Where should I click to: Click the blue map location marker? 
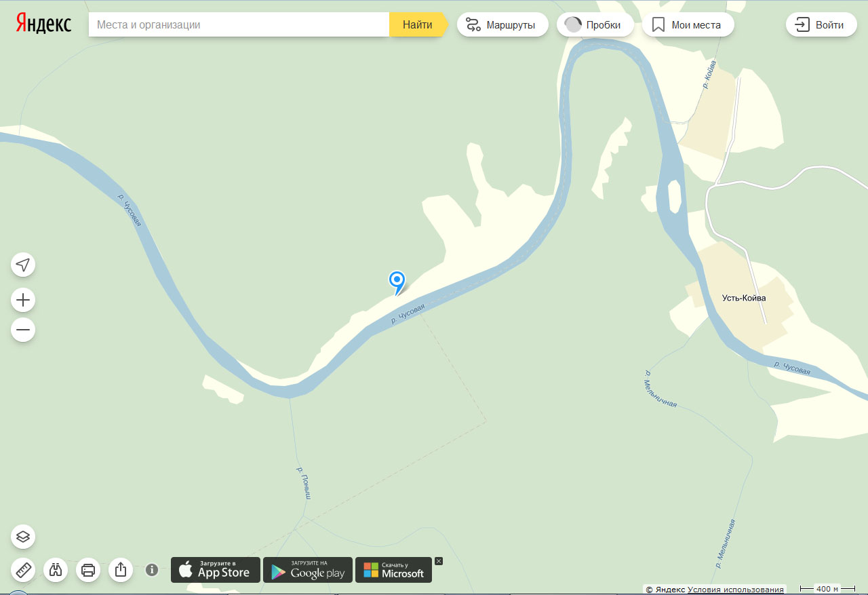(397, 282)
